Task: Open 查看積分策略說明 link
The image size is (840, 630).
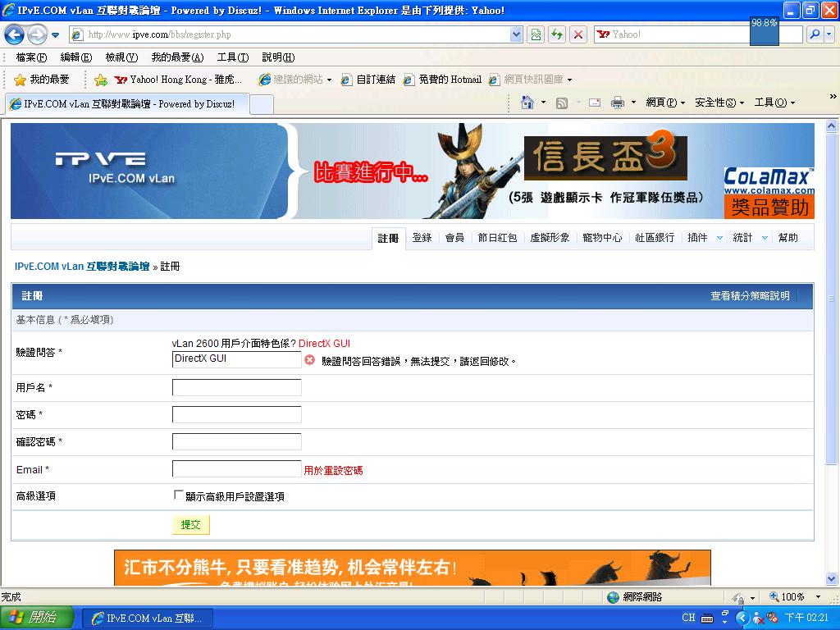Action: [x=750, y=295]
